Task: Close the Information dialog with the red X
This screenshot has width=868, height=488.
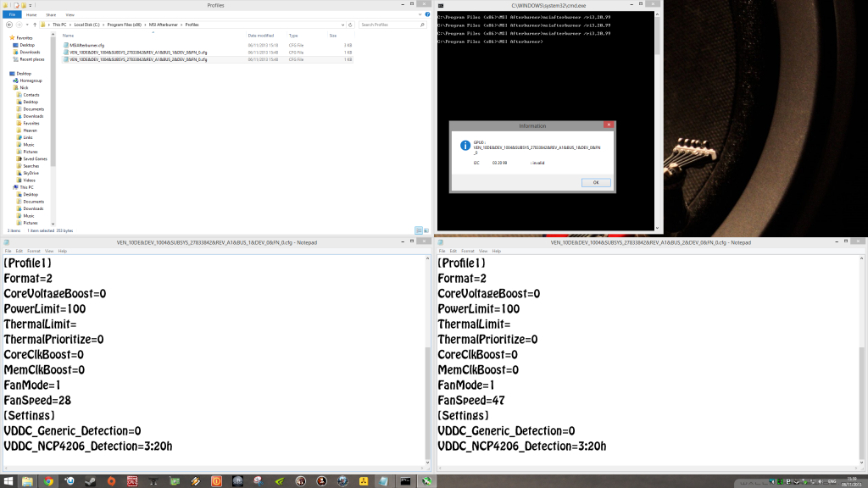Action: click(x=609, y=125)
